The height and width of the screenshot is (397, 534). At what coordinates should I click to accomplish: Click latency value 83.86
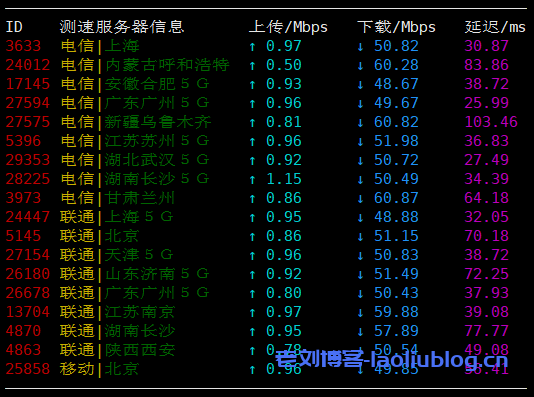pos(487,65)
